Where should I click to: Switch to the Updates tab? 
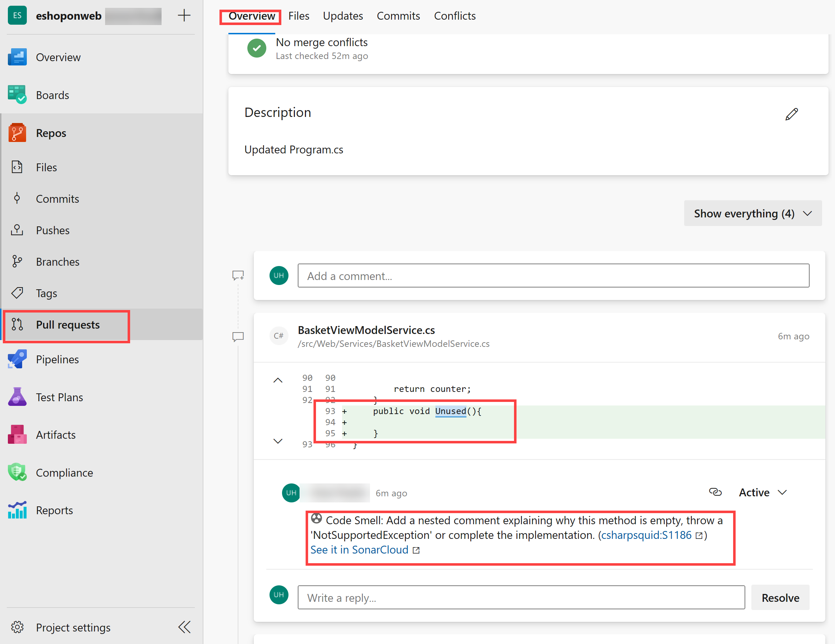343,16
